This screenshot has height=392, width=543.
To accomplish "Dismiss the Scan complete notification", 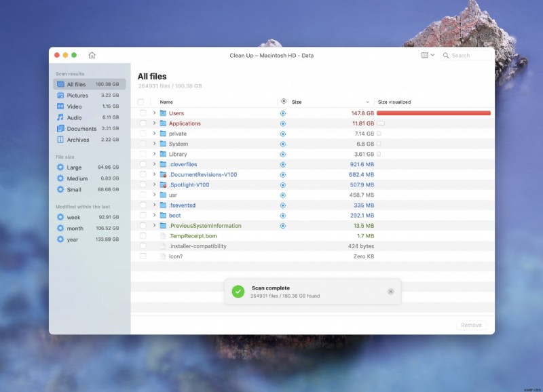I will click(x=391, y=291).
